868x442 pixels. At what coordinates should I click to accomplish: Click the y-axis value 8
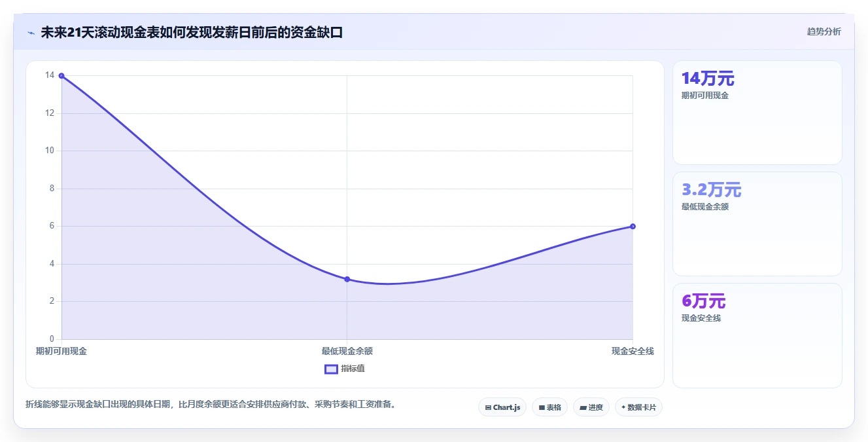(x=52, y=189)
